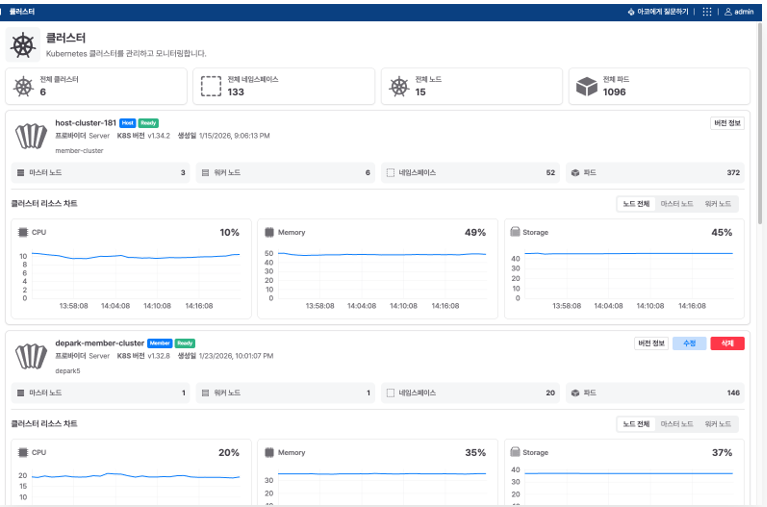The image size is (767, 507).
Task: Click the blue Host badge
Action: click(128, 123)
